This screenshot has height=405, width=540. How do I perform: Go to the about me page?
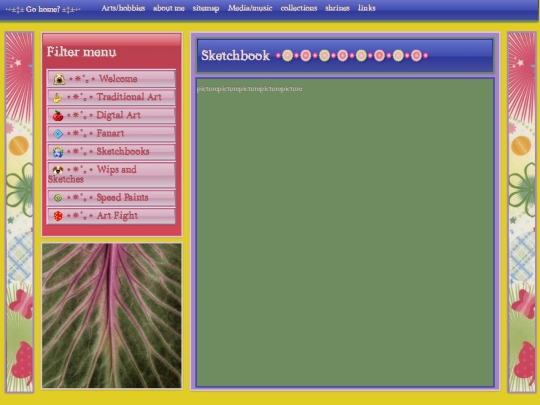tap(169, 8)
